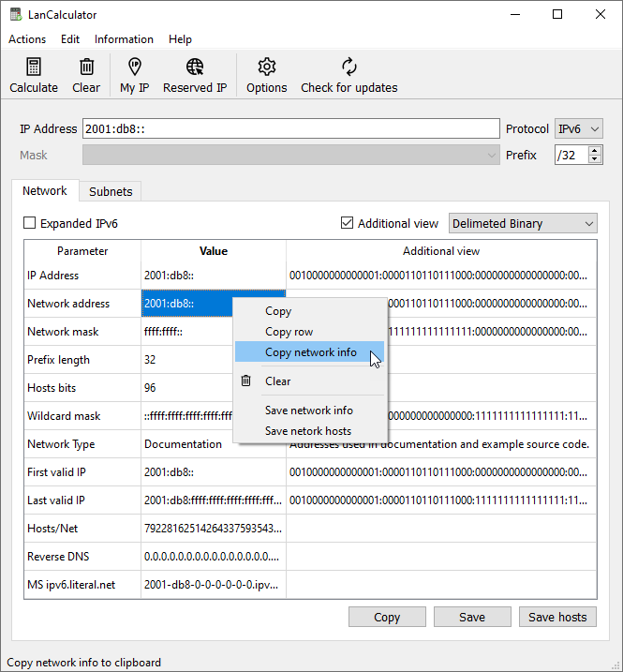Click the Clear trash icon in toolbar
This screenshot has height=672, width=623.
point(86,67)
